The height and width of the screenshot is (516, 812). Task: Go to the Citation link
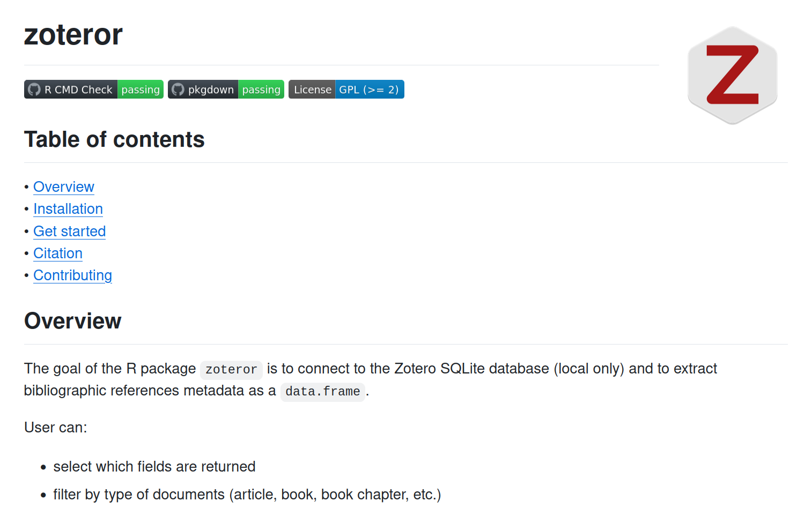(x=58, y=253)
